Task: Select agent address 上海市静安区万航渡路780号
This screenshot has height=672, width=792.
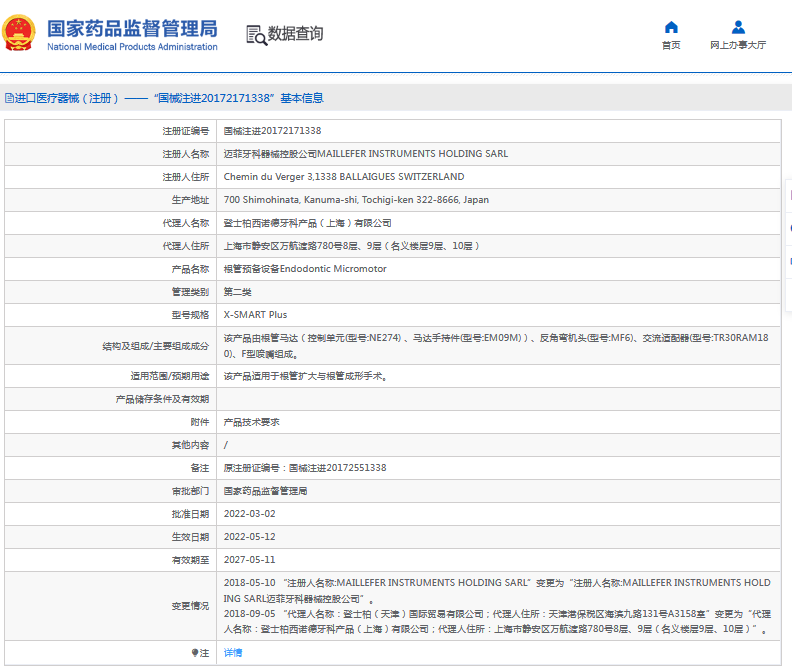Action: [x=352, y=246]
